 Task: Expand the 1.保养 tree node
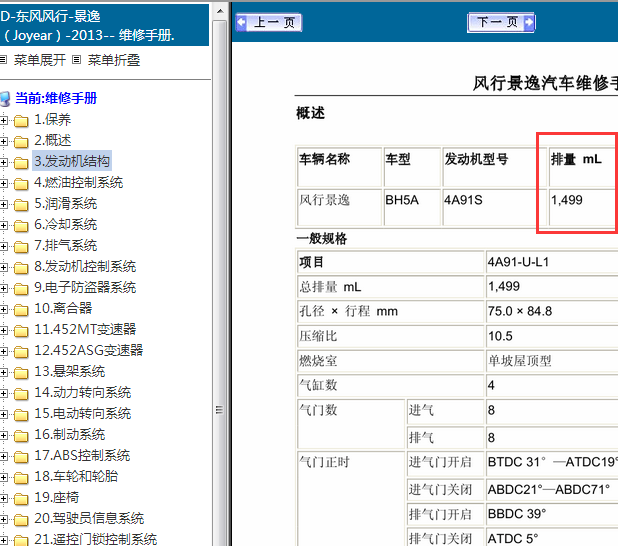pyautogui.click(x=4, y=120)
